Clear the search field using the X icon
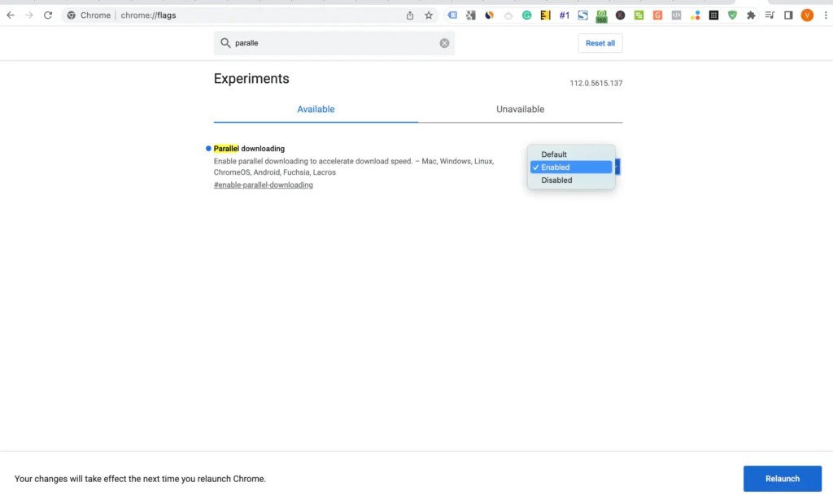The width and height of the screenshot is (833, 504). pos(444,43)
